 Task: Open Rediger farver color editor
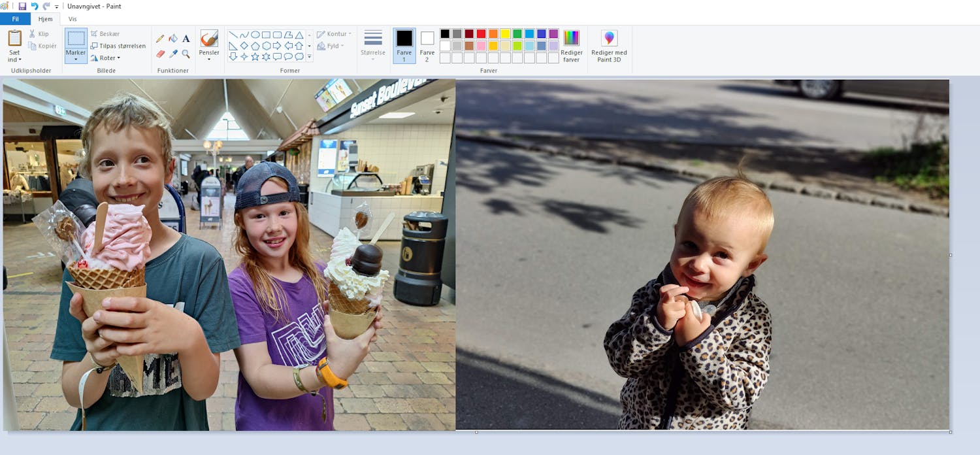pyautogui.click(x=571, y=44)
